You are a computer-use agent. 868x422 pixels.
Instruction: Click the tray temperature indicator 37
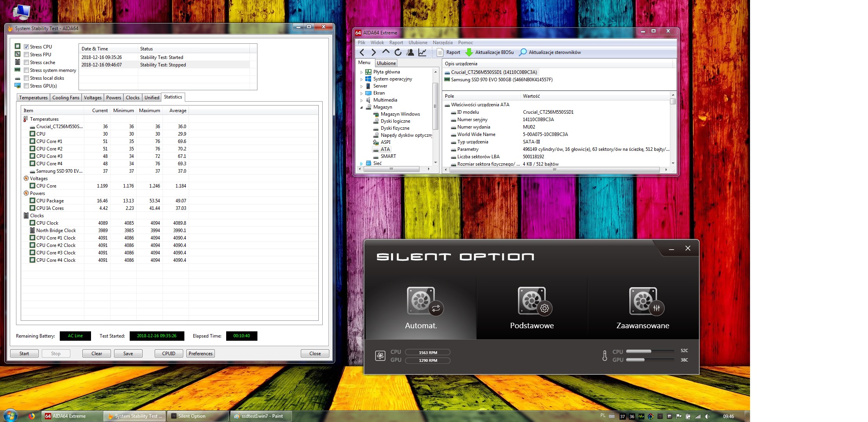point(622,417)
